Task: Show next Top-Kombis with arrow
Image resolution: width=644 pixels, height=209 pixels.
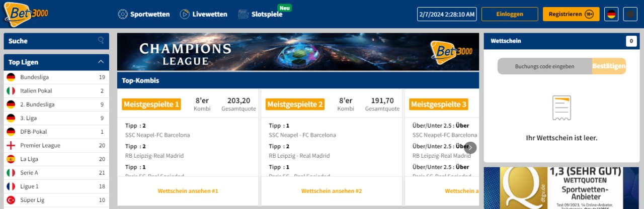Action: [470, 148]
